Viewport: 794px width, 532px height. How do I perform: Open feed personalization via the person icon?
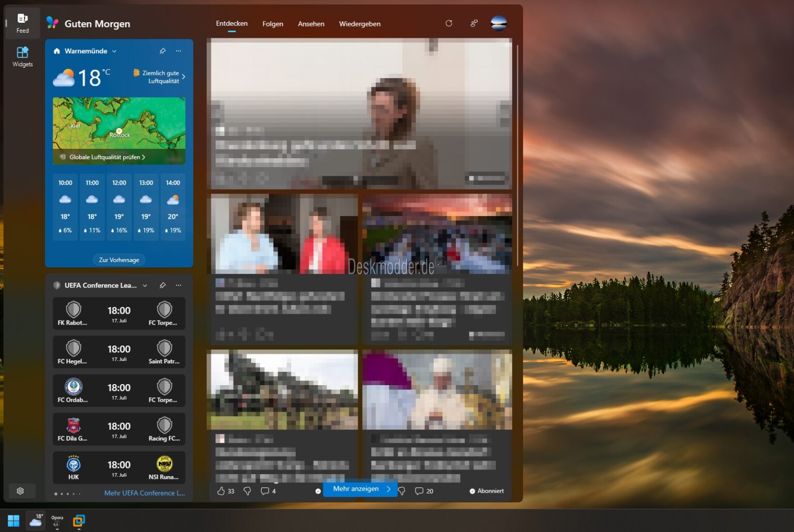click(474, 23)
